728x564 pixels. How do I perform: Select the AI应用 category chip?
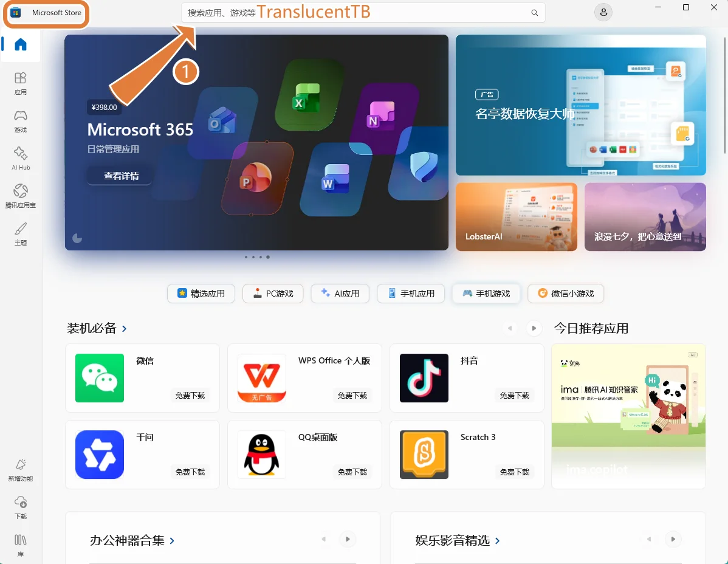click(x=340, y=294)
